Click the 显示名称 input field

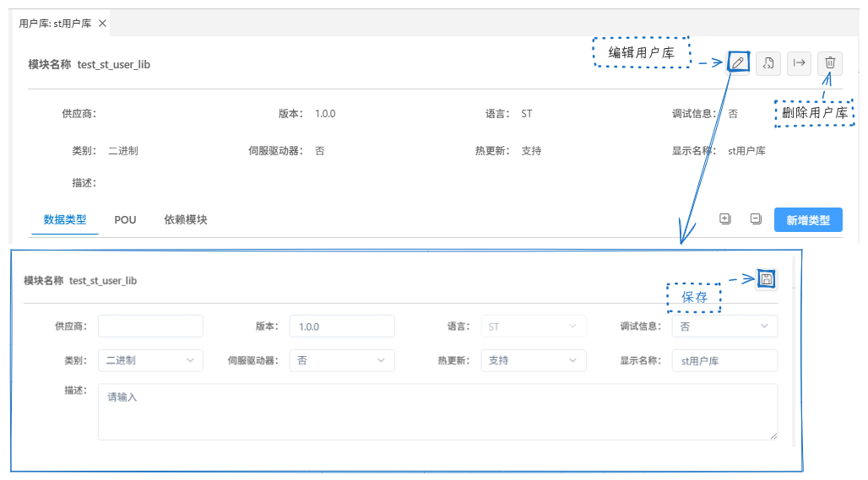click(724, 360)
